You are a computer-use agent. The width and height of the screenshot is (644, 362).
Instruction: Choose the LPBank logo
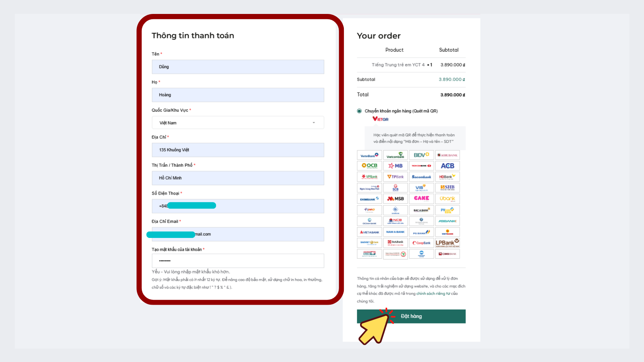[x=448, y=243]
